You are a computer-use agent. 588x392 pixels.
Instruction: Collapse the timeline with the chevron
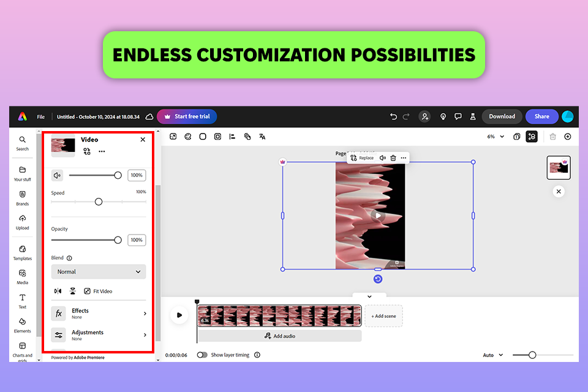(369, 296)
